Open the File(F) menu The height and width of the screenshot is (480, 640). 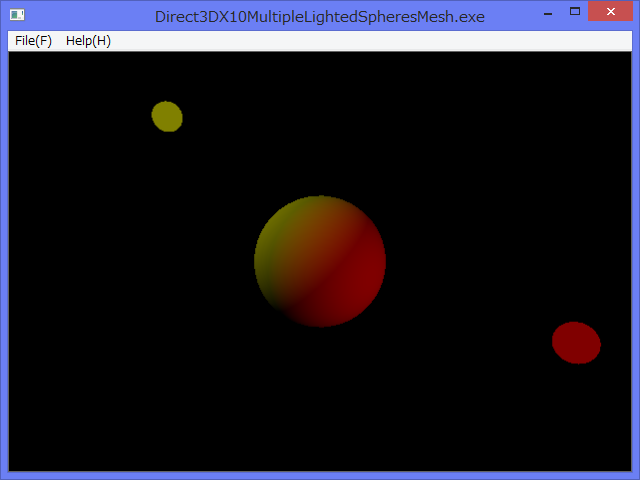33,41
